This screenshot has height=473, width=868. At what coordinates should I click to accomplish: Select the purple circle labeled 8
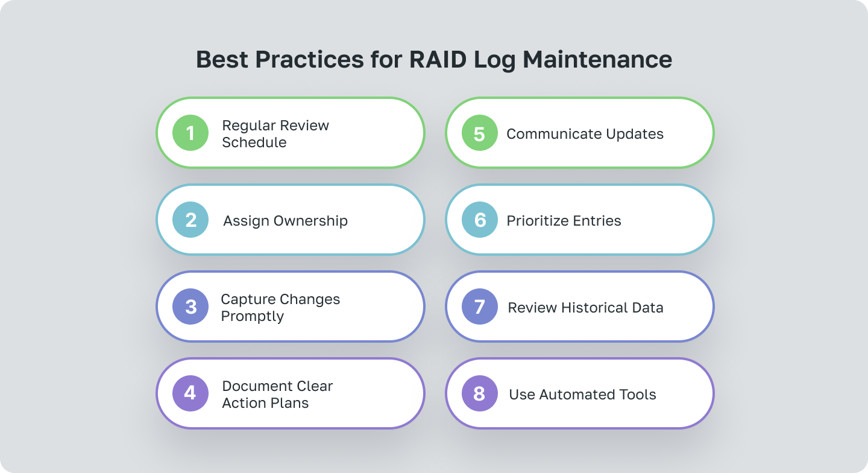(x=479, y=393)
